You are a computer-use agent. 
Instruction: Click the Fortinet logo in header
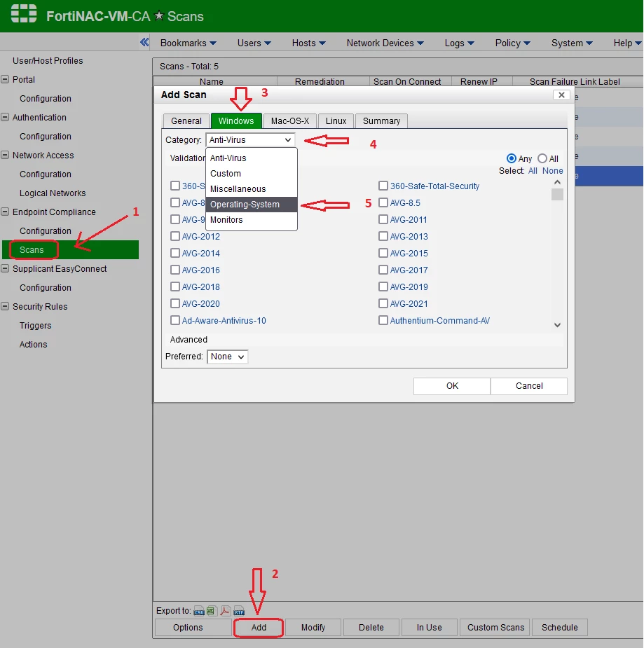click(24, 13)
